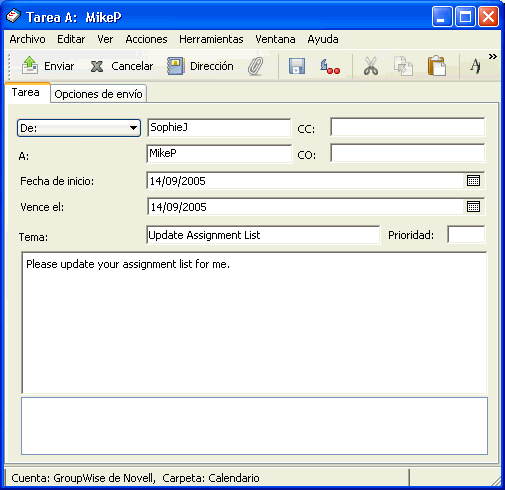Click the CC input field
This screenshot has height=490, width=505.
coord(407,127)
